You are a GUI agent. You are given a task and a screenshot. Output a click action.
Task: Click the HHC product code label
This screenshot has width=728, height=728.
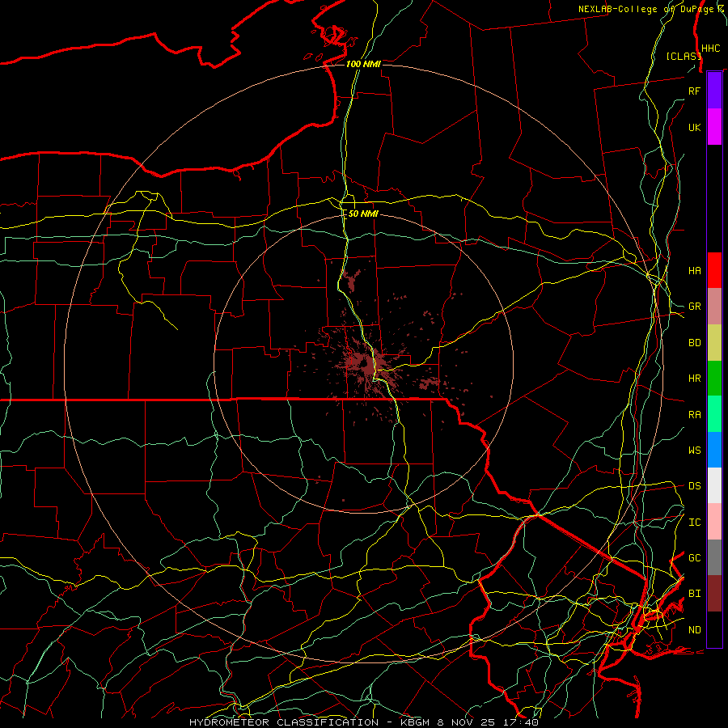click(x=710, y=49)
